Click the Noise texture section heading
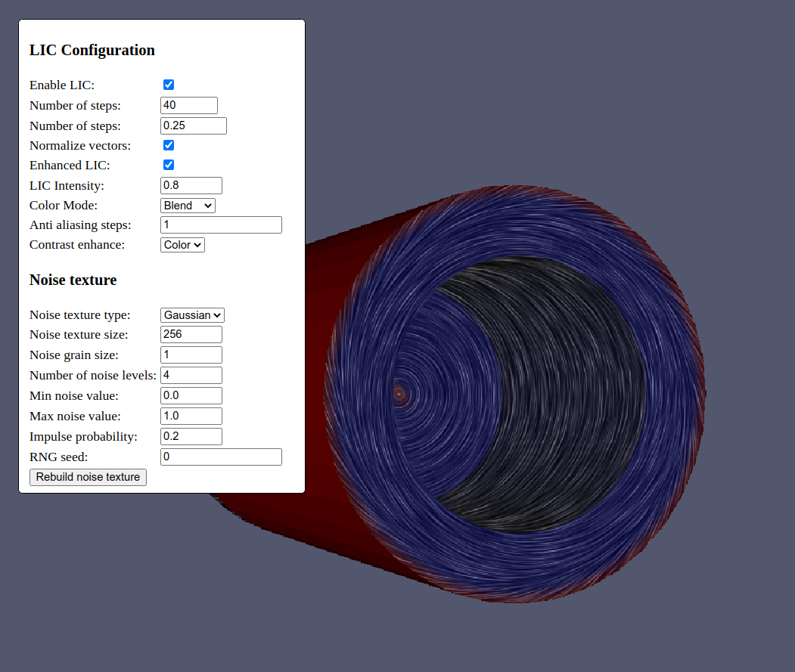This screenshot has height=672, width=795. point(73,280)
